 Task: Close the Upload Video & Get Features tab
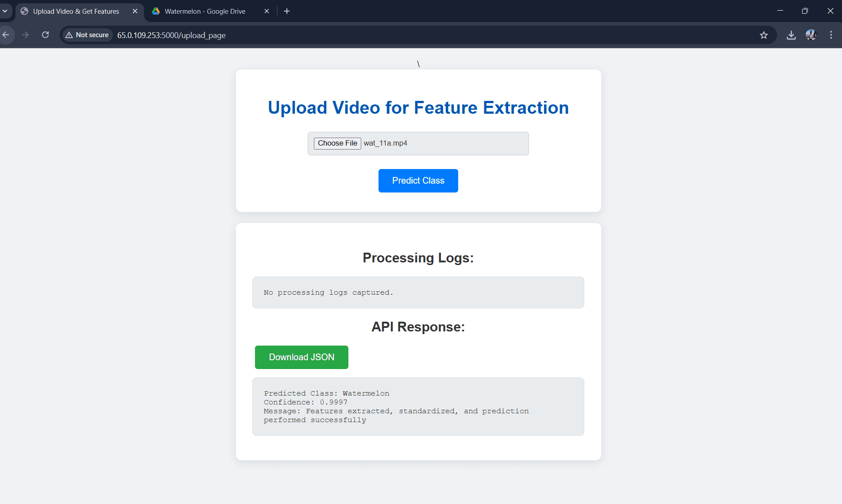[x=135, y=11]
